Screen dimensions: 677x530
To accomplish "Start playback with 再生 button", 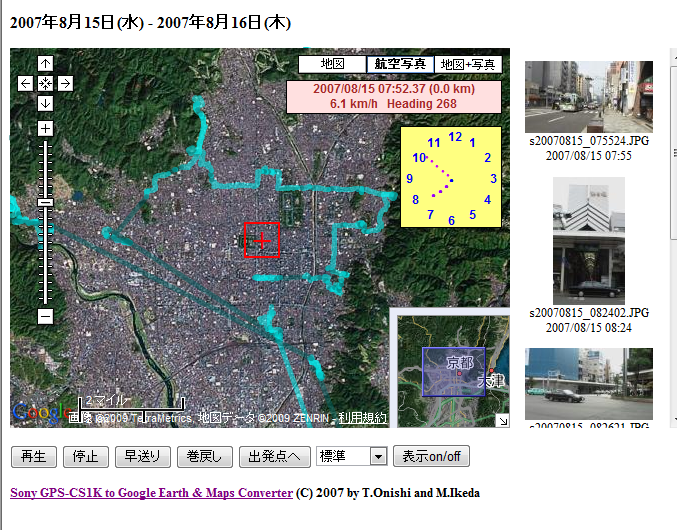I will tap(34, 457).
